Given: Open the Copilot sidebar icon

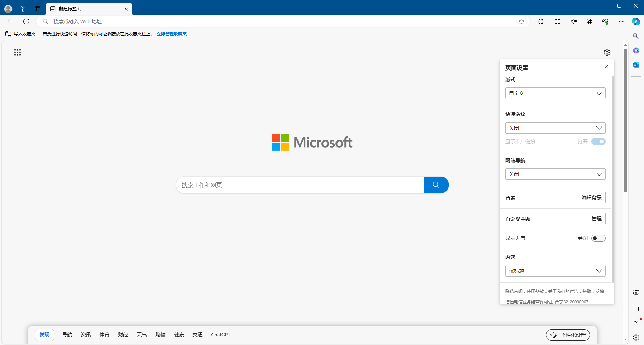Looking at the screenshot, I should click(x=636, y=21).
